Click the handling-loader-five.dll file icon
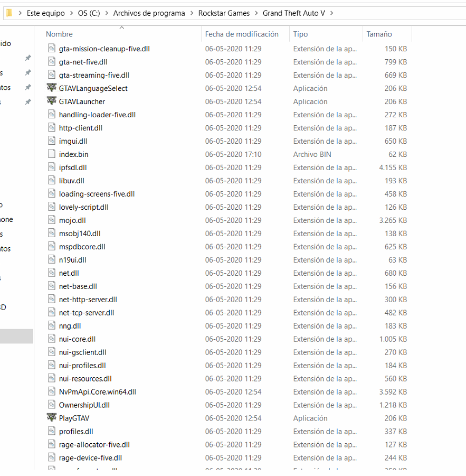 pos(52,115)
